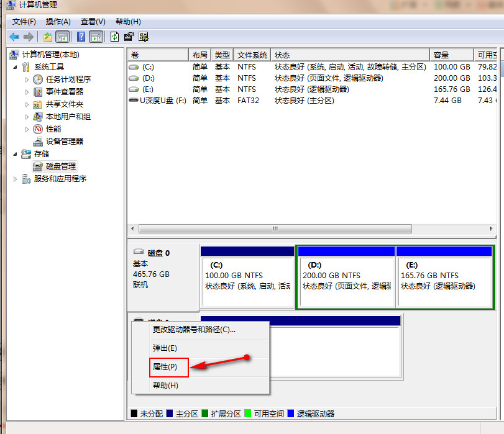This screenshot has width=504, height=434.
Task: Expand the 服务和应用程序 node
Action: pos(16,179)
